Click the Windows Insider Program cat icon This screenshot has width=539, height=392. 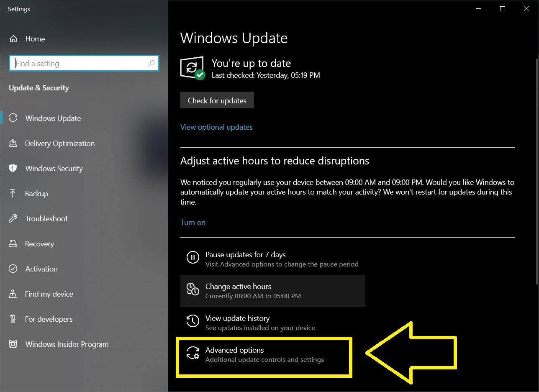[13, 344]
